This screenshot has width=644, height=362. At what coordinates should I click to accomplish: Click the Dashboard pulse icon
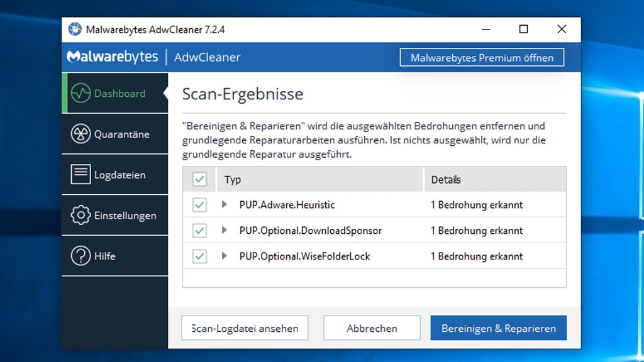coord(80,93)
